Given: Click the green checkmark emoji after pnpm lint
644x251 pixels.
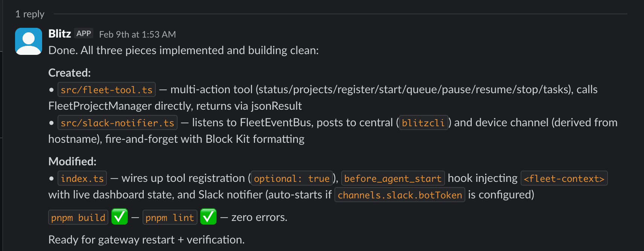Looking at the screenshot, I should pyautogui.click(x=208, y=217).
